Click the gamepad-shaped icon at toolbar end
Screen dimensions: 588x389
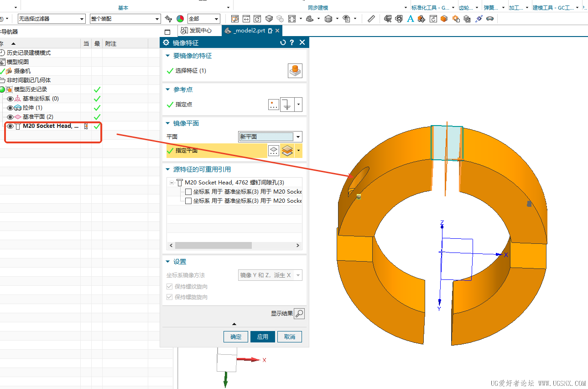click(490, 19)
